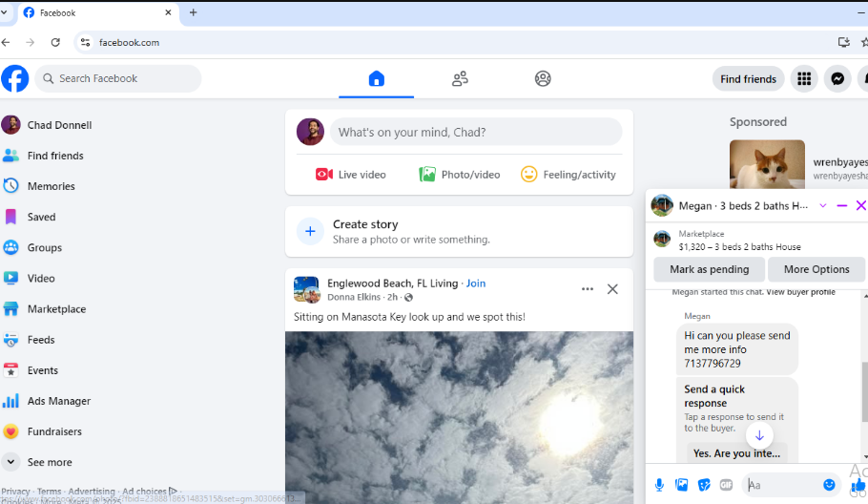Click the install app icon in address bar

[843, 42]
